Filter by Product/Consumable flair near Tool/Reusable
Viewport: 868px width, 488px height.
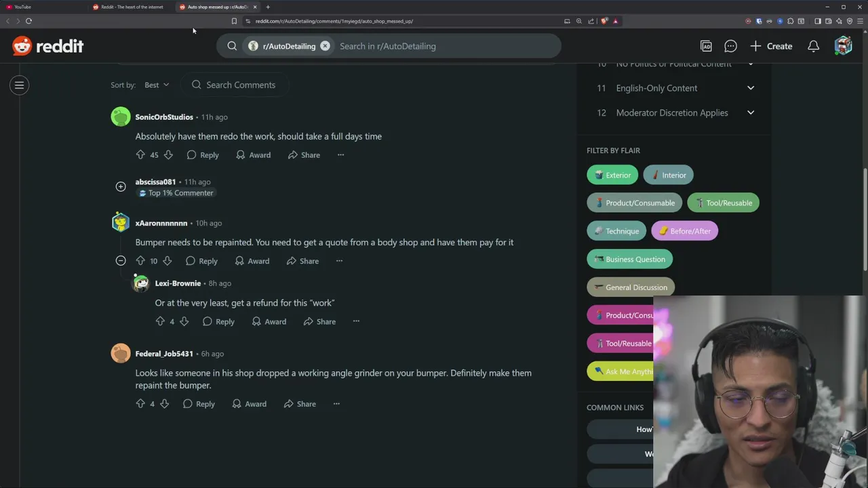click(634, 203)
